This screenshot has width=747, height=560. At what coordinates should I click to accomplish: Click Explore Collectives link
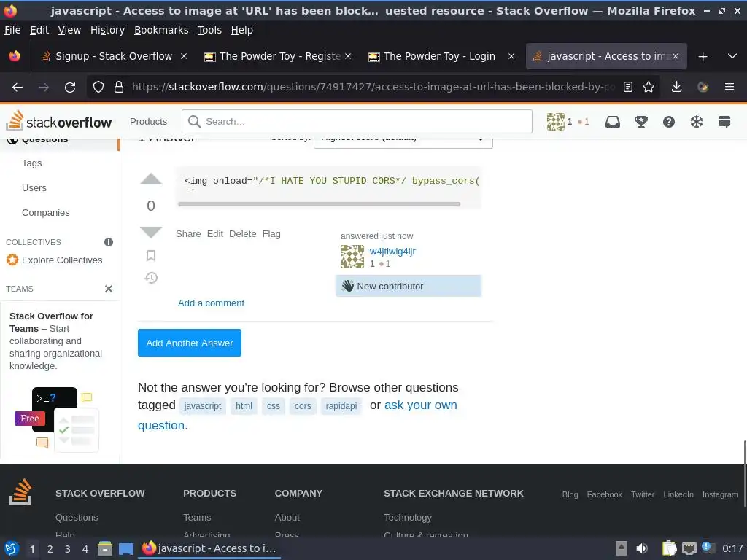click(62, 260)
